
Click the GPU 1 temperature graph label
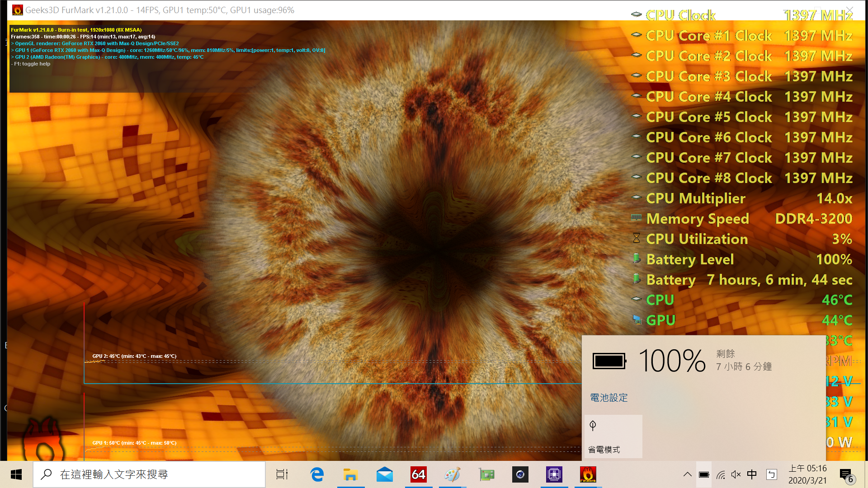[x=134, y=443]
